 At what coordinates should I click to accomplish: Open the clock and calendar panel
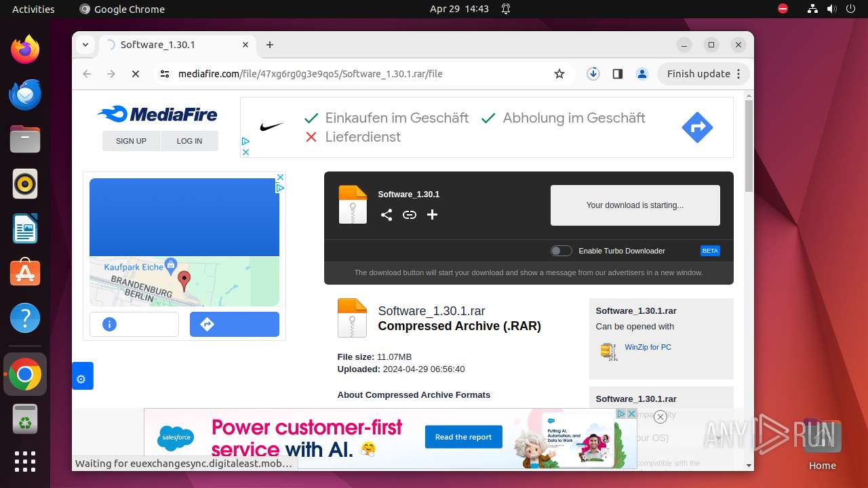(x=459, y=9)
